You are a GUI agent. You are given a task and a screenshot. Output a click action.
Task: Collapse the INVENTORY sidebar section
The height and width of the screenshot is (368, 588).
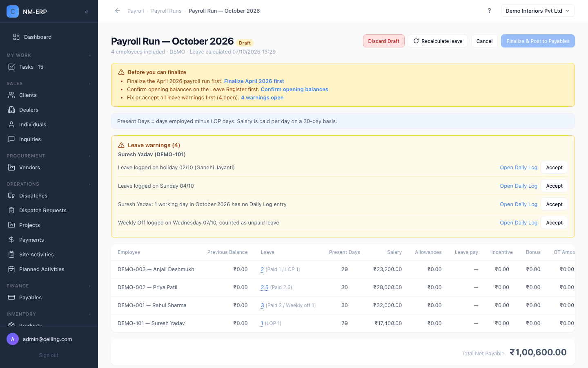click(90, 314)
